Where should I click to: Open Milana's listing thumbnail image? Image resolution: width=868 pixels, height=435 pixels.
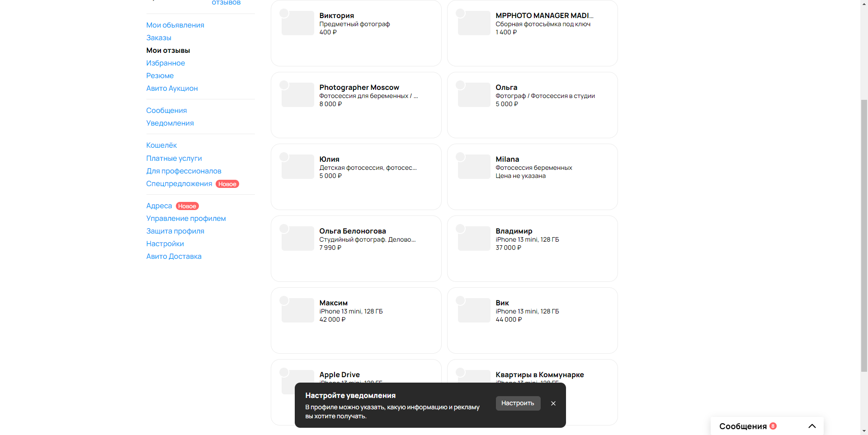point(474,167)
